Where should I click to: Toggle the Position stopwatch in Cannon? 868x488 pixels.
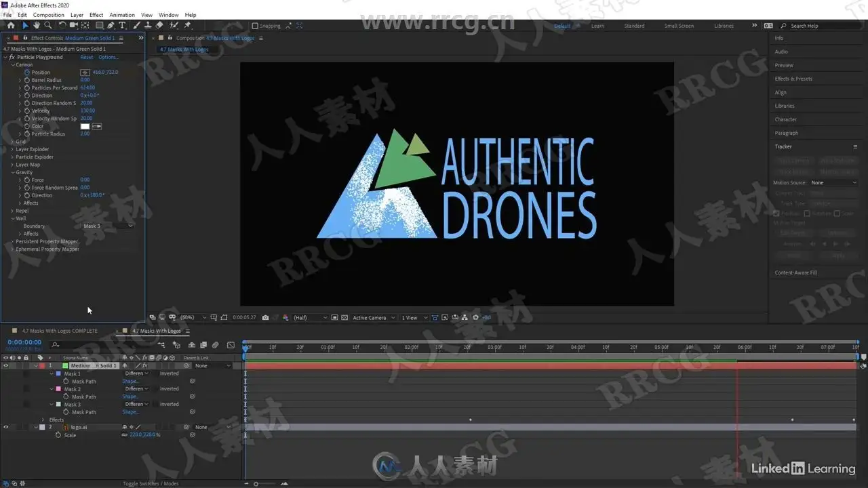[x=27, y=73]
